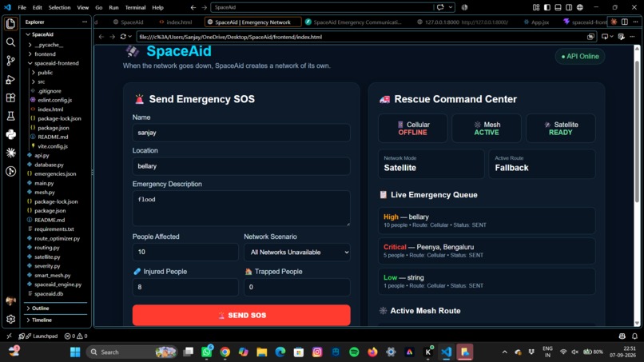
Task: Open the Run menu
Action: [113, 7]
